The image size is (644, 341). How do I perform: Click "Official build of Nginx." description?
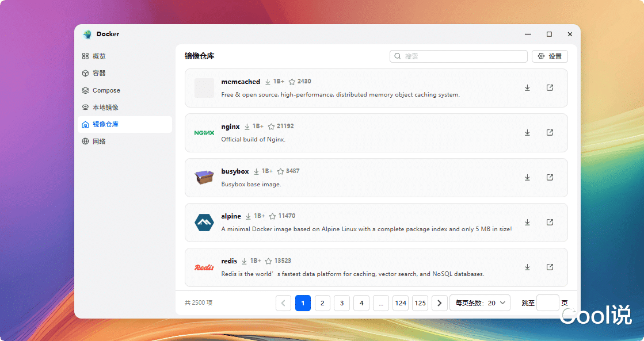point(253,140)
